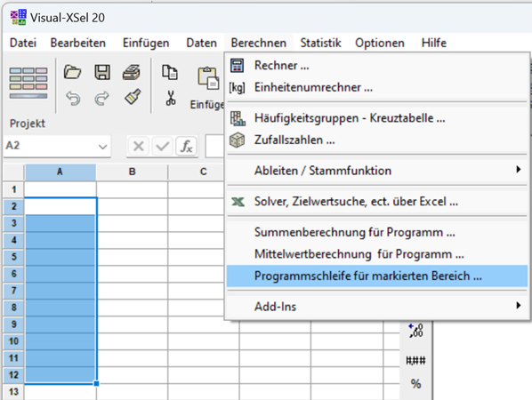The width and height of the screenshot is (532, 400).
Task: Click cell B5
Action: tap(132, 257)
